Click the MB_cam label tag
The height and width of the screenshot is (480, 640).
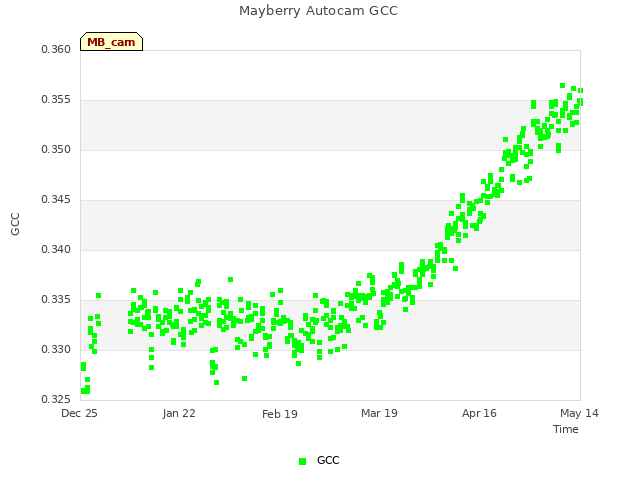click(111, 42)
